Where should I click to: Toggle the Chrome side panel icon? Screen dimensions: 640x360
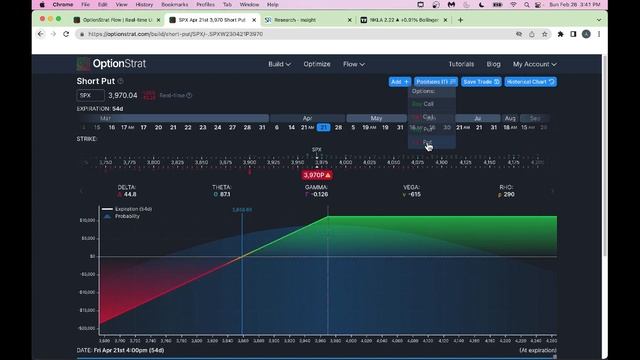pos(573,34)
